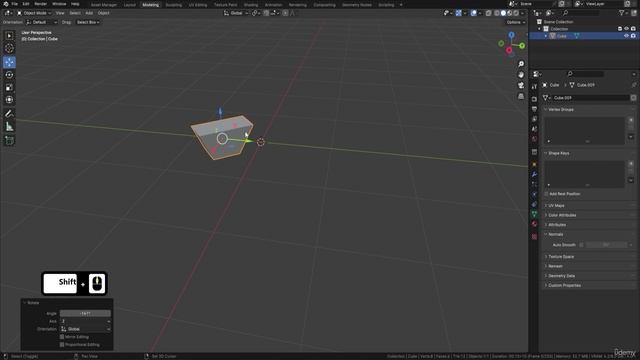This screenshot has height=360, width=640.
Task: Toggle snapping magnet in header
Action: [267, 13]
